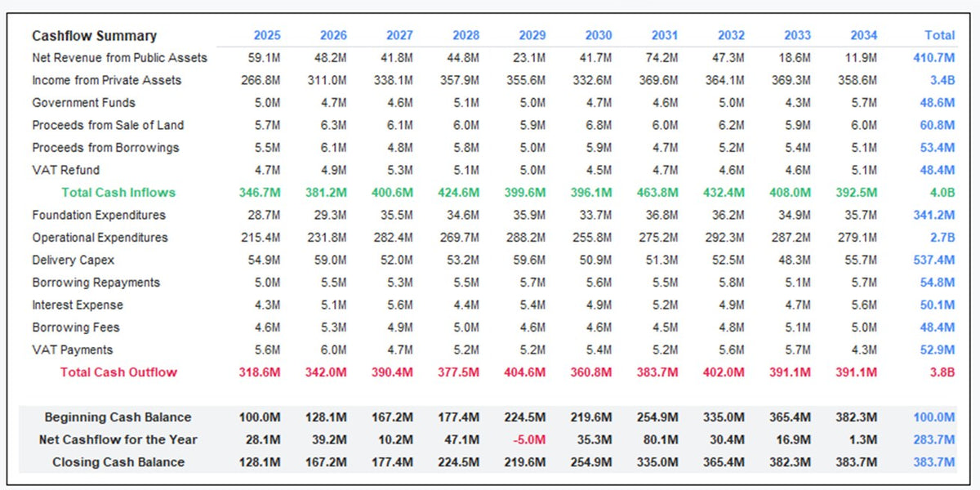Click the Total Cash Outflow label
Viewport: 980px width, 490px height.
click(x=118, y=372)
